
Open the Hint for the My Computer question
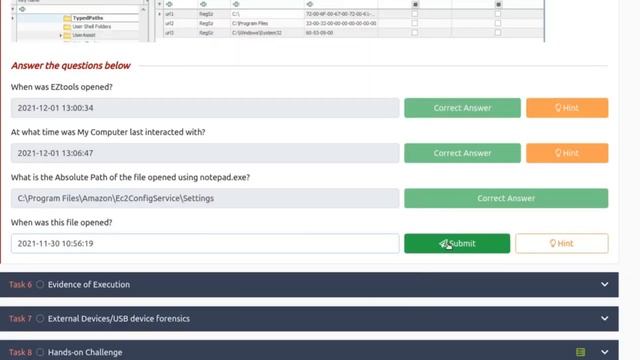[x=567, y=153]
